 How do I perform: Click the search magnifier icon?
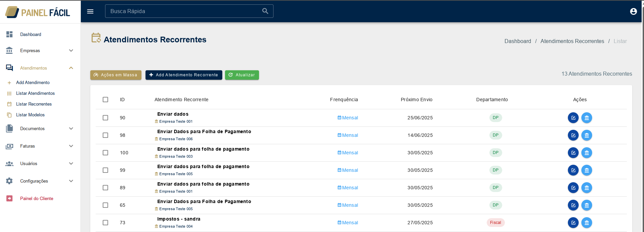click(x=265, y=11)
